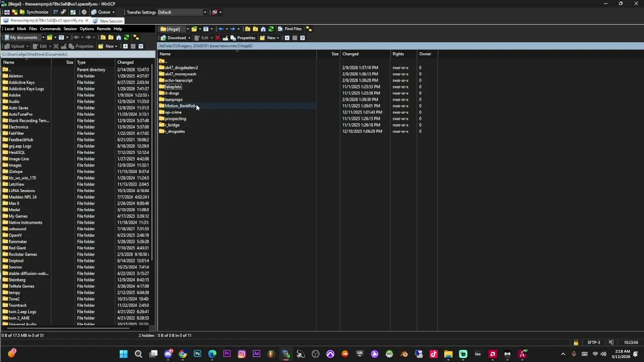The image size is (644, 362).
Task: Go to local home directory icon
Action: pyautogui.click(x=119, y=37)
